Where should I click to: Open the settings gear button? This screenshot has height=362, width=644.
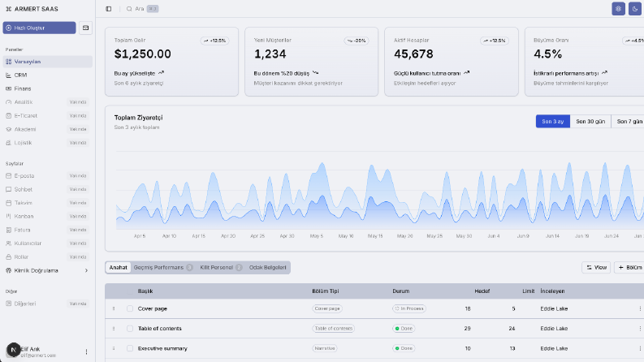618,9
